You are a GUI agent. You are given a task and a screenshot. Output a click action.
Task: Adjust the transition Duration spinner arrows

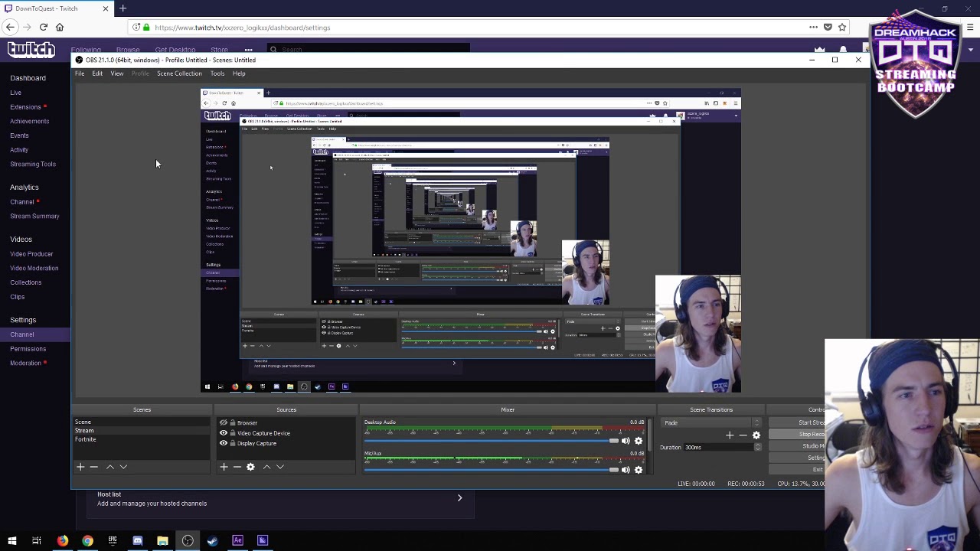(x=757, y=447)
